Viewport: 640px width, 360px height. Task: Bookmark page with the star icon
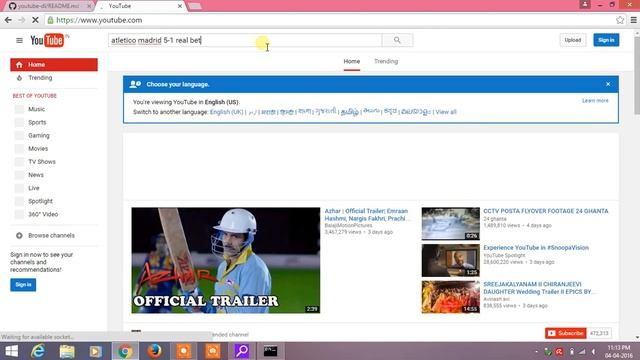pyautogui.click(x=620, y=20)
